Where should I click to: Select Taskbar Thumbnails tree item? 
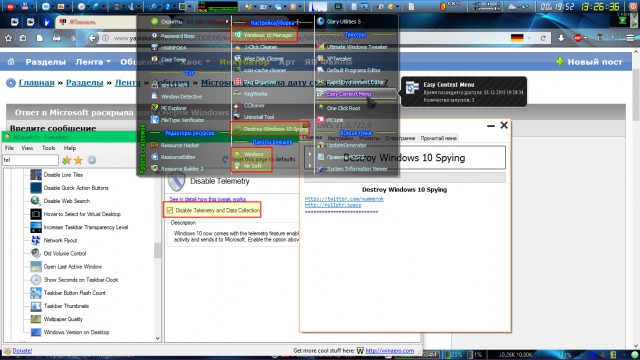pos(66,306)
